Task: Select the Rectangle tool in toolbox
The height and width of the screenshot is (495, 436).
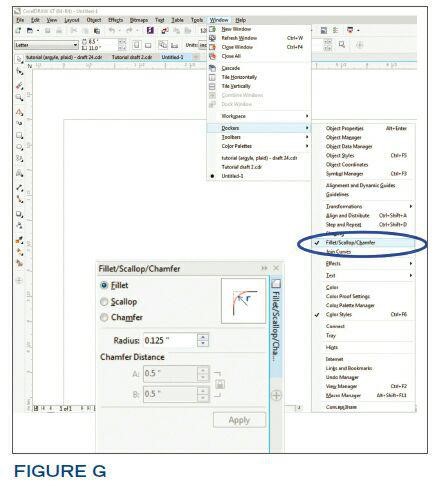Action: (x=19, y=135)
